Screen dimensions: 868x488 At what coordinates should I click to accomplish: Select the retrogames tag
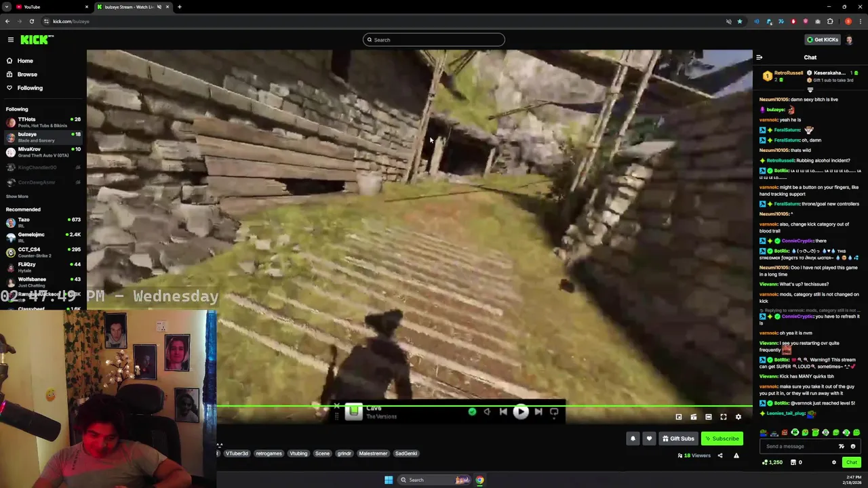[x=269, y=453]
